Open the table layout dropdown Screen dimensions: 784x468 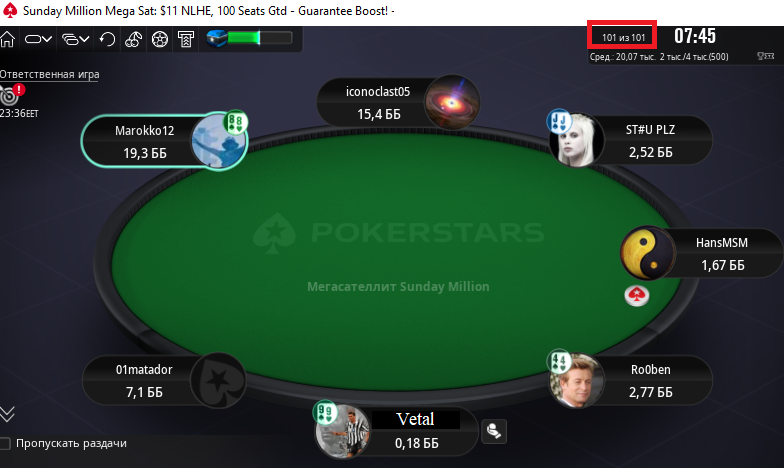click(38, 39)
